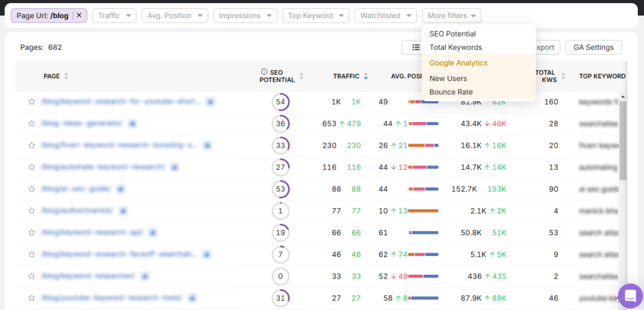Viewport: 644px width, 310px height.
Task: Star the page row with SEO potential 7
Action: click(x=31, y=254)
